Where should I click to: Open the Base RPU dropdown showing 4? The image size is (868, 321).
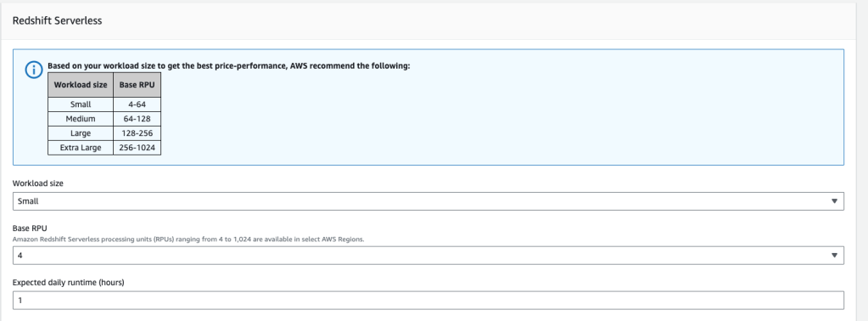click(428, 256)
